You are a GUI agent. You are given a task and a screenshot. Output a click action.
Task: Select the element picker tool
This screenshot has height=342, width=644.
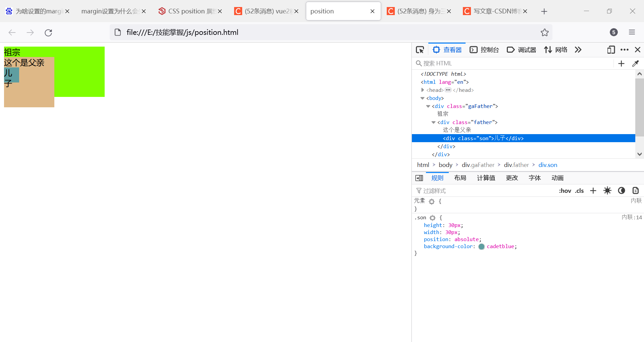pyautogui.click(x=420, y=50)
